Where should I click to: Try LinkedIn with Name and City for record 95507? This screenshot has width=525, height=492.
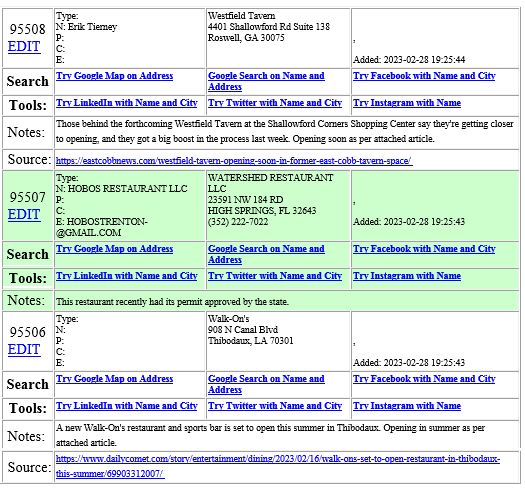pos(127,276)
